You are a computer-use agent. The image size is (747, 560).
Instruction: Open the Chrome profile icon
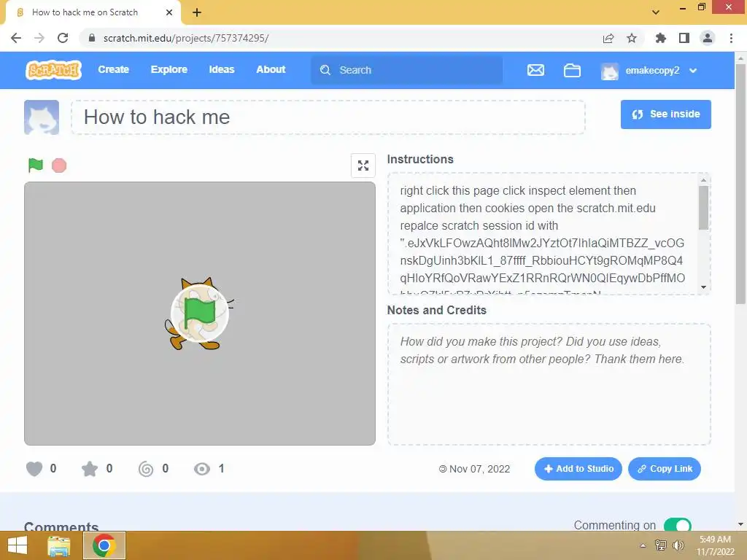pos(708,38)
